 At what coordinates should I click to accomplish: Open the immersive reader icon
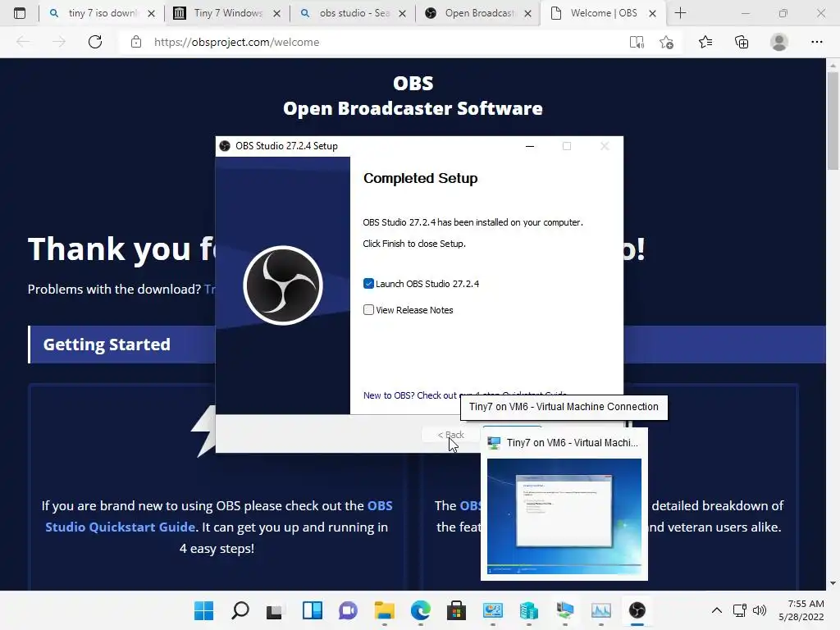tap(637, 42)
